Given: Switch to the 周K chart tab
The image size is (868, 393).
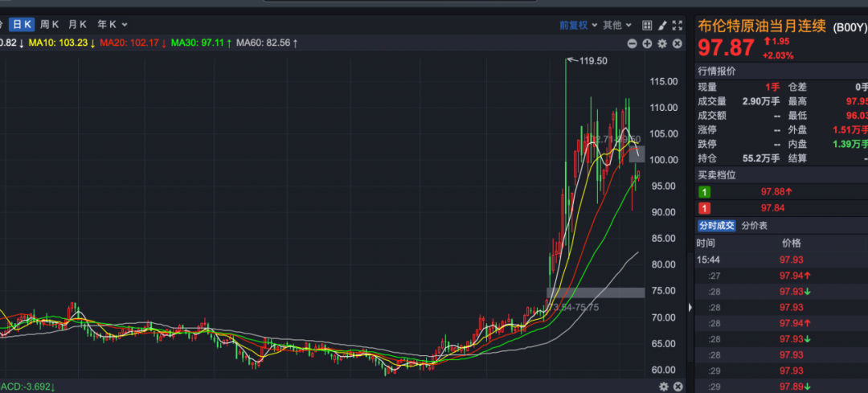Looking at the screenshot, I should 50,24.
